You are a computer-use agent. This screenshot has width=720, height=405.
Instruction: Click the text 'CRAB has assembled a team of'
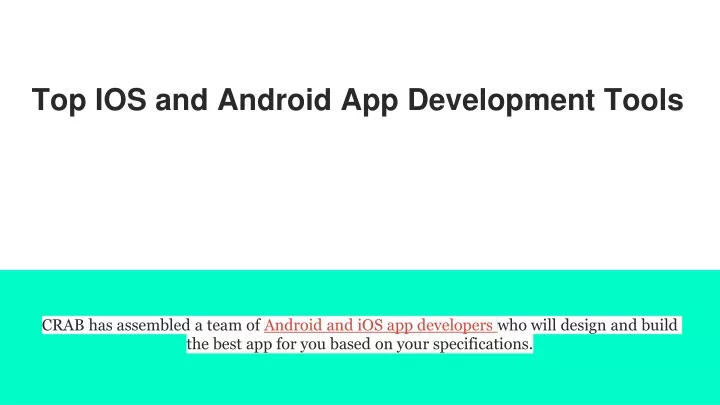click(x=151, y=325)
